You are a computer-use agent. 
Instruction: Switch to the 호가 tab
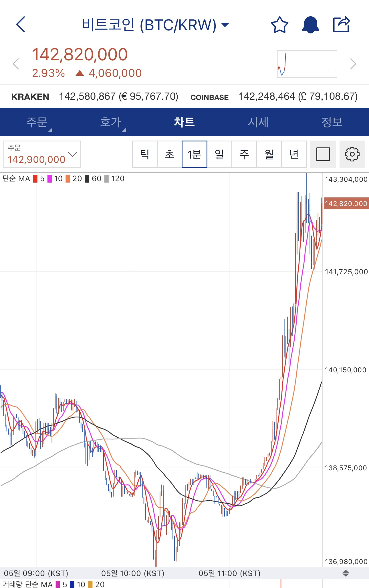(x=111, y=122)
